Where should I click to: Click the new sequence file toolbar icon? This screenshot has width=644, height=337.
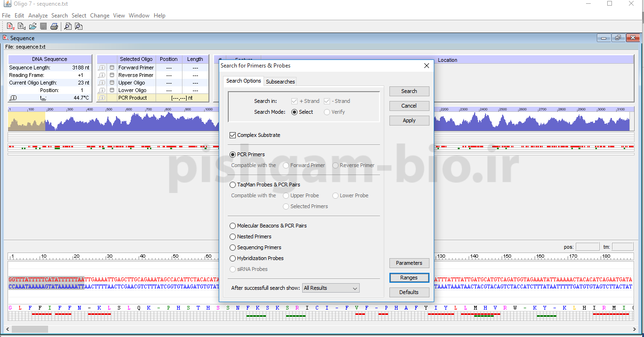click(x=10, y=26)
